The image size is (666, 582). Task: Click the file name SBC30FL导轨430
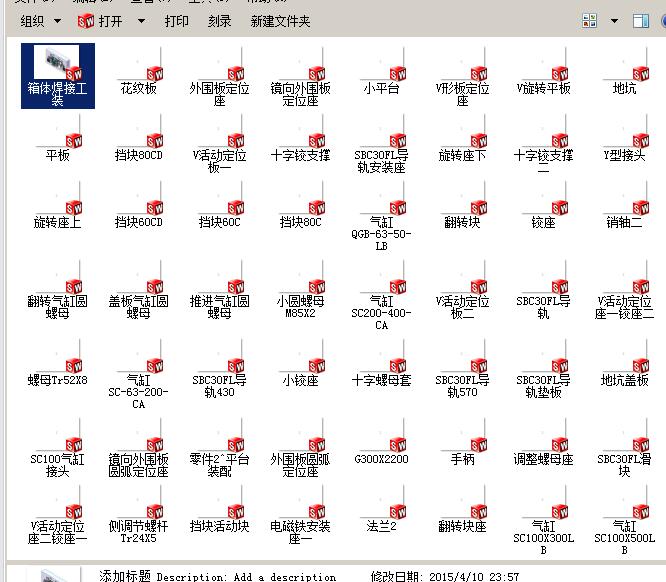pos(220,386)
